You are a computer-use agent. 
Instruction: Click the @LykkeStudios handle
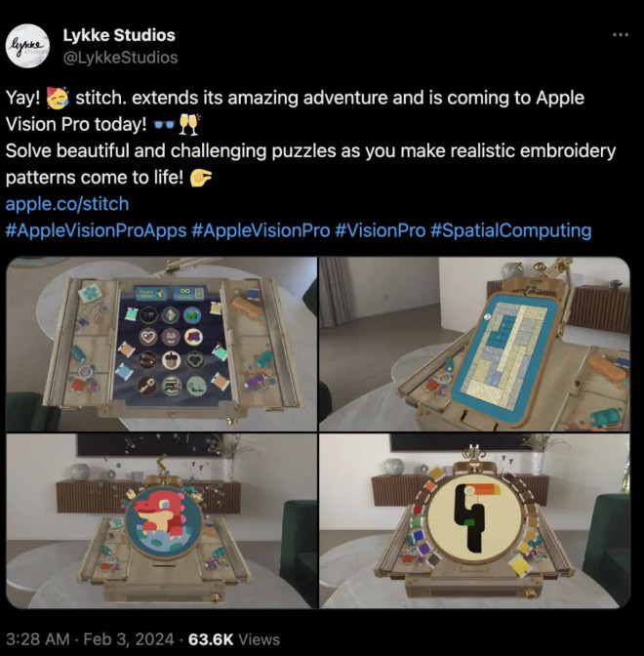click(x=120, y=58)
